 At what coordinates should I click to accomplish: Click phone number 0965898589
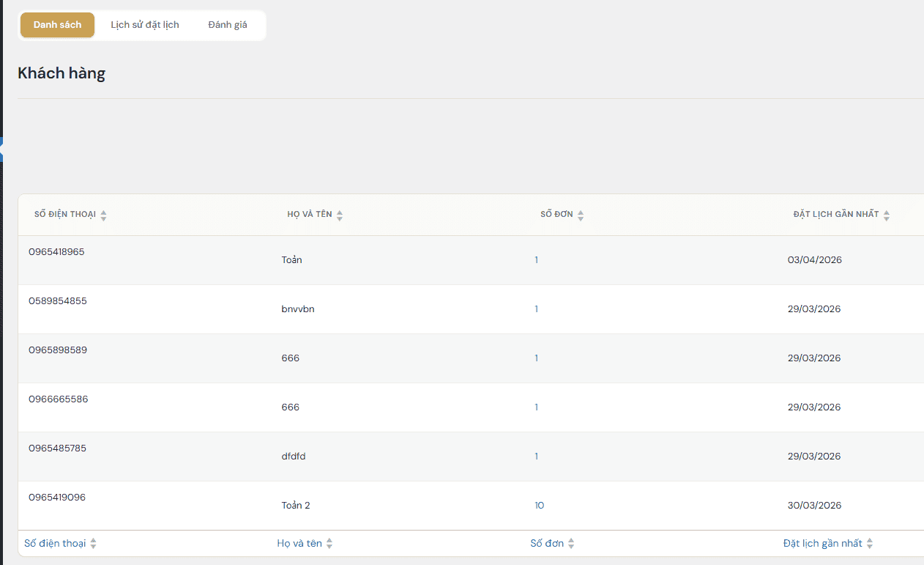[58, 350]
